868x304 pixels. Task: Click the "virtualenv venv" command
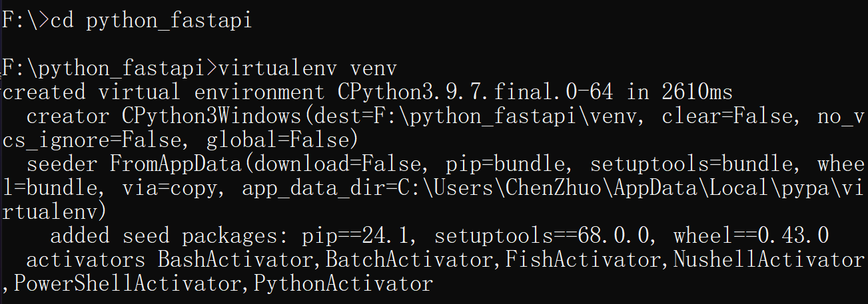coord(308,68)
